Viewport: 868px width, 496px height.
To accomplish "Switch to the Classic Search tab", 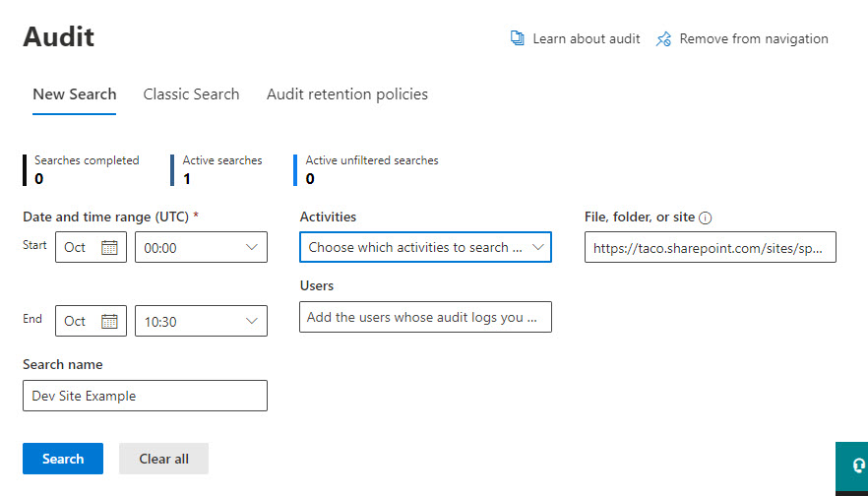I will coord(191,94).
